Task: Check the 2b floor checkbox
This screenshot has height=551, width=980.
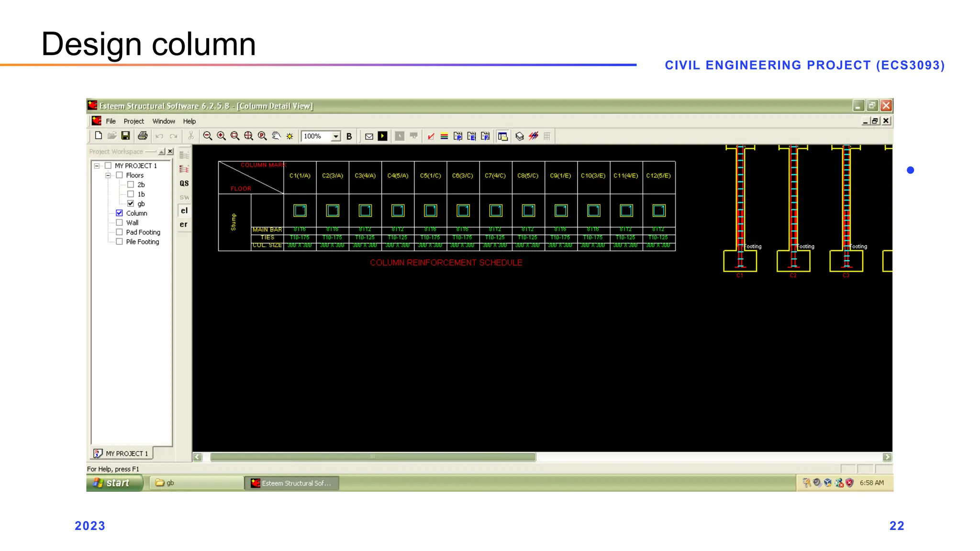Action: (131, 185)
